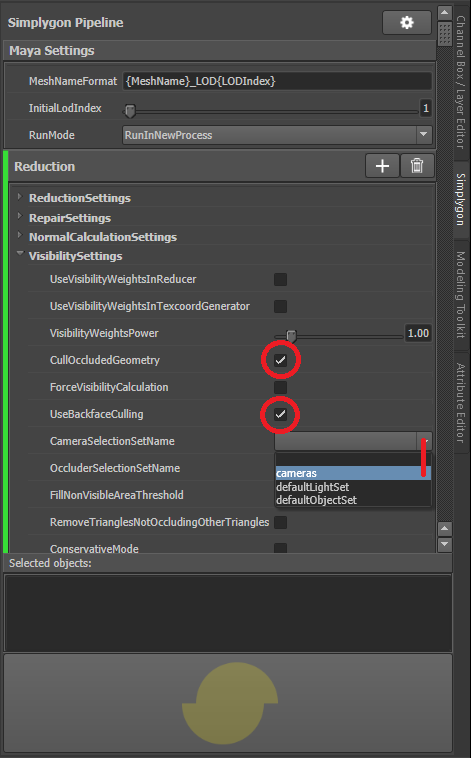Enable UseVisibilityWeightsInReducer checkbox
The width and height of the screenshot is (471, 758).
280,279
